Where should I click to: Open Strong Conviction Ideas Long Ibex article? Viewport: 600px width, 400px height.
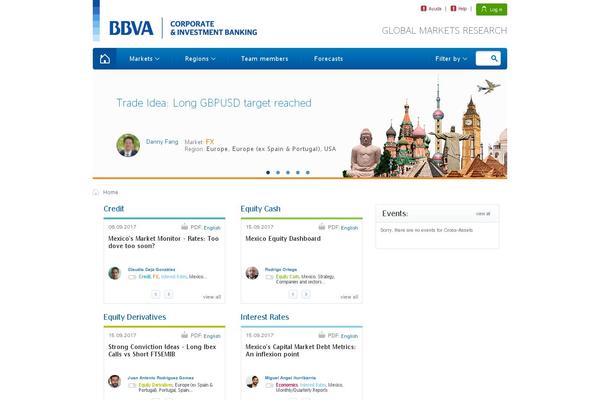[162, 350]
